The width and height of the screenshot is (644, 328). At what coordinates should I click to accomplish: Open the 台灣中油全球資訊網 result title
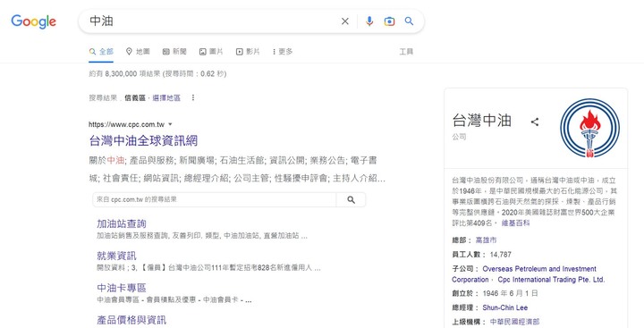point(143,141)
